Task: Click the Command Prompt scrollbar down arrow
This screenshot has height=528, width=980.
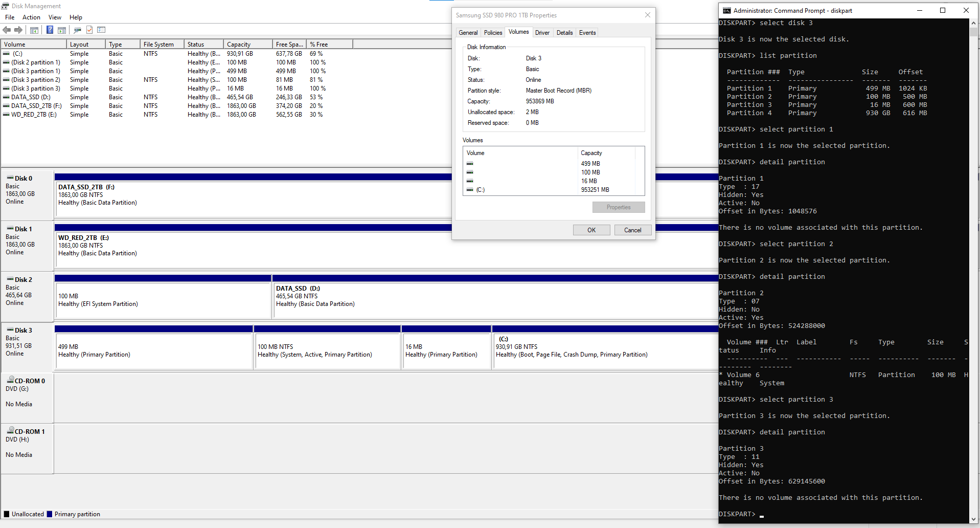Action: tap(973, 519)
